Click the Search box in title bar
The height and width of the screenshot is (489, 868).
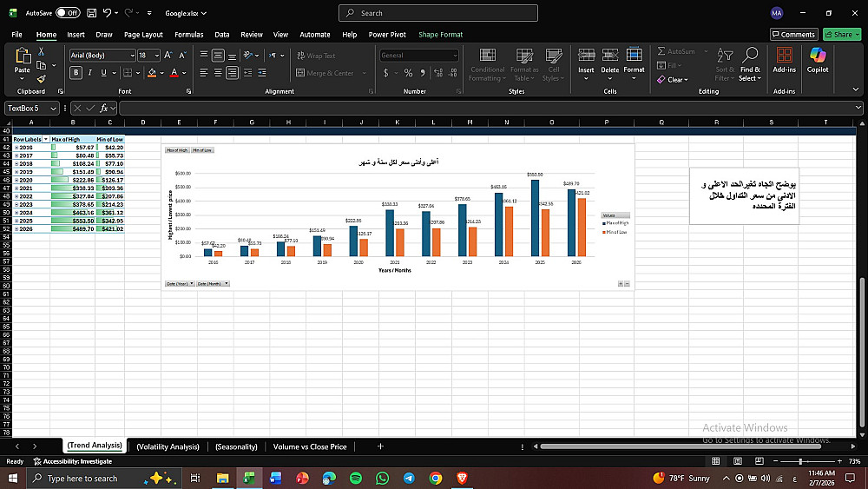coord(437,13)
